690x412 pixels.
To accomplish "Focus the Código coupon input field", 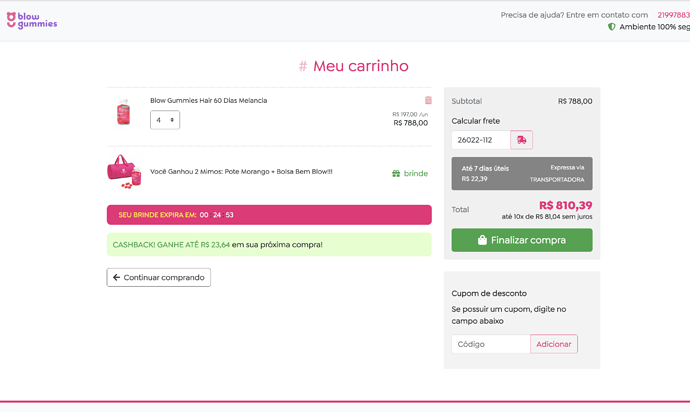I will click(x=491, y=344).
